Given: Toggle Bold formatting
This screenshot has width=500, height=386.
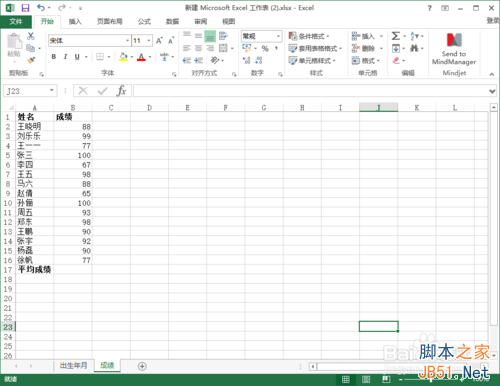Looking at the screenshot, I should click(54, 57).
